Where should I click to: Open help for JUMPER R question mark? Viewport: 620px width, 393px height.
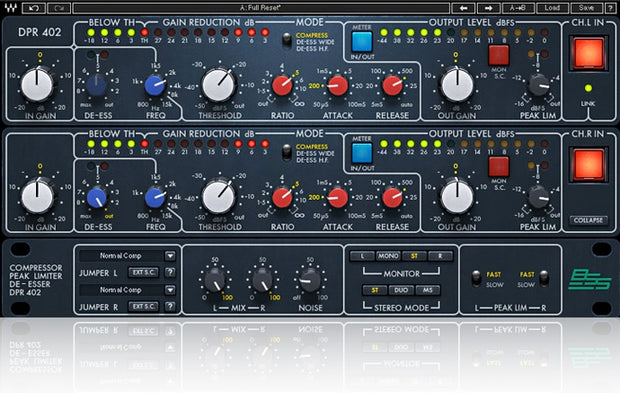pyautogui.click(x=170, y=306)
